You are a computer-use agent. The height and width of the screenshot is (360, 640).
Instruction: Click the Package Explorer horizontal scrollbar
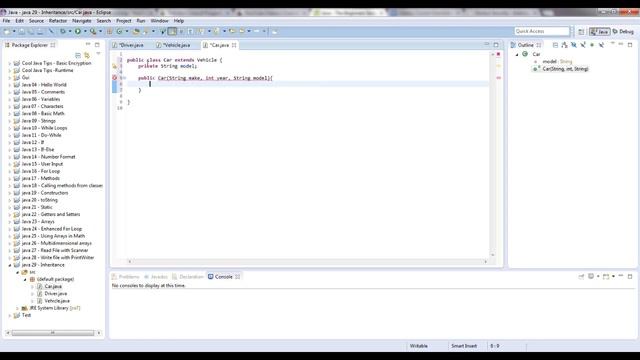53,333
